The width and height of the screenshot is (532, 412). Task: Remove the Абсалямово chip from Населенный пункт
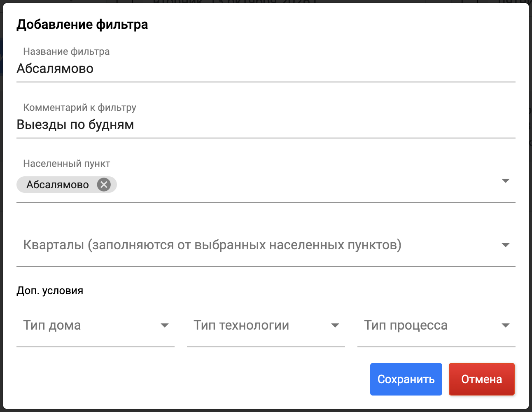[104, 185]
